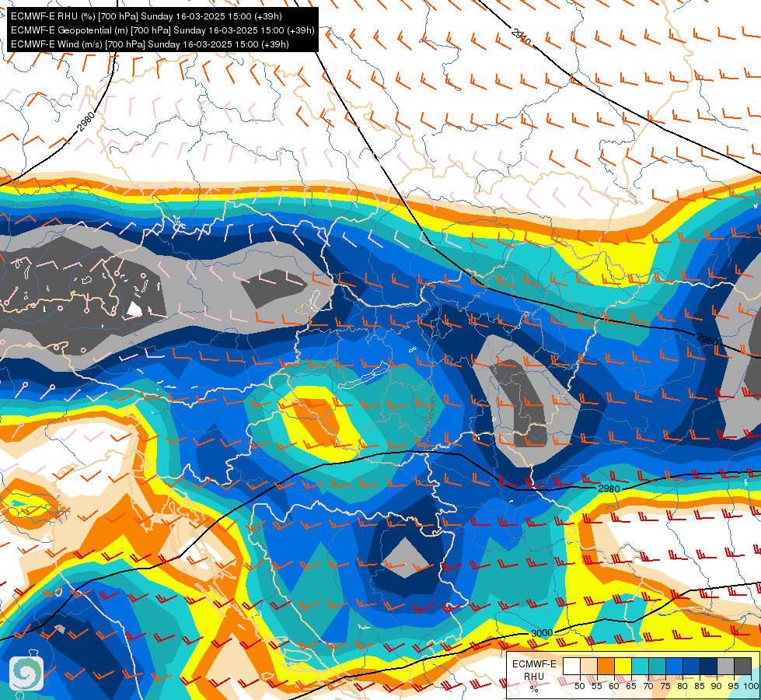The width and height of the screenshot is (761, 700).
Task: Click the legend tick label 80
Action: [682, 686]
